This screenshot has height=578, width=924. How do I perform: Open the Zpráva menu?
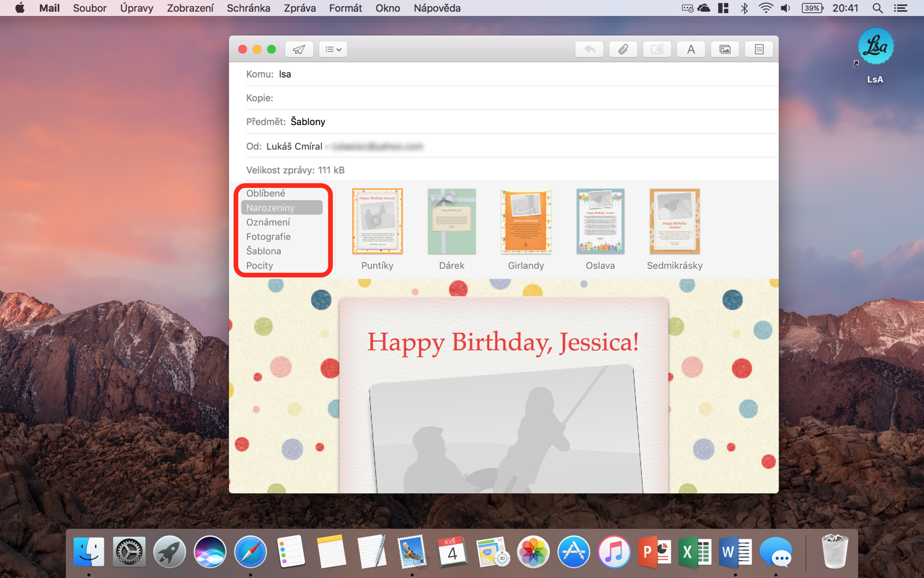click(299, 8)
